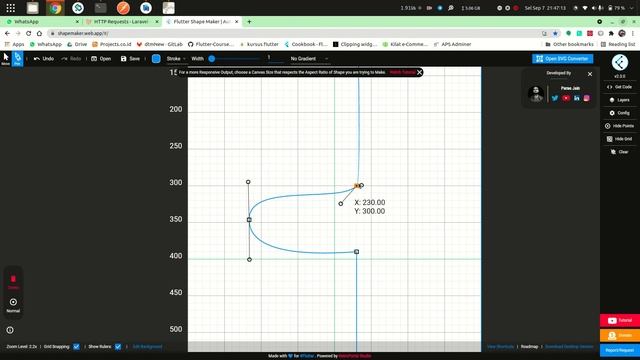The width and height of the screenshot is (640, 360).
Task: Open the Layers panel
Action: [620, 100]
